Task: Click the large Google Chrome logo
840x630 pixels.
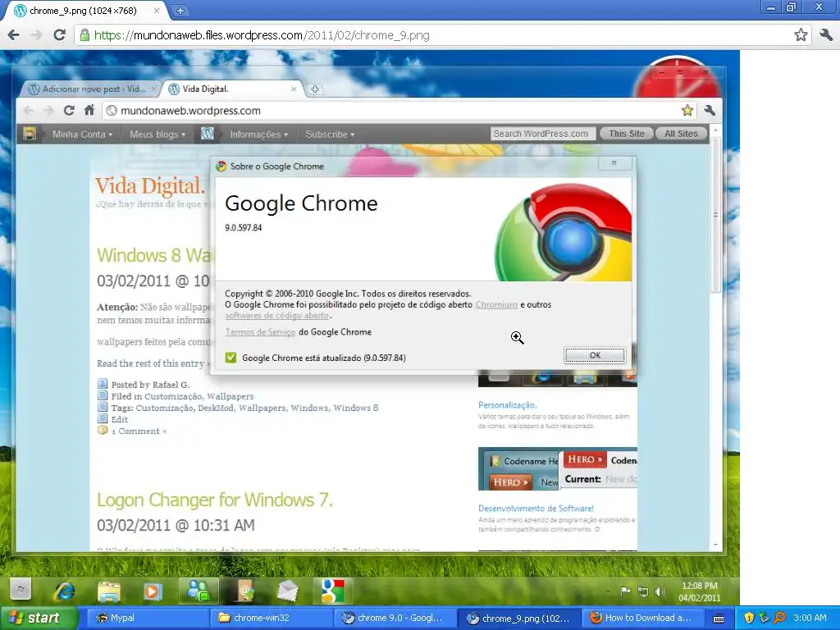Action: 564,231
